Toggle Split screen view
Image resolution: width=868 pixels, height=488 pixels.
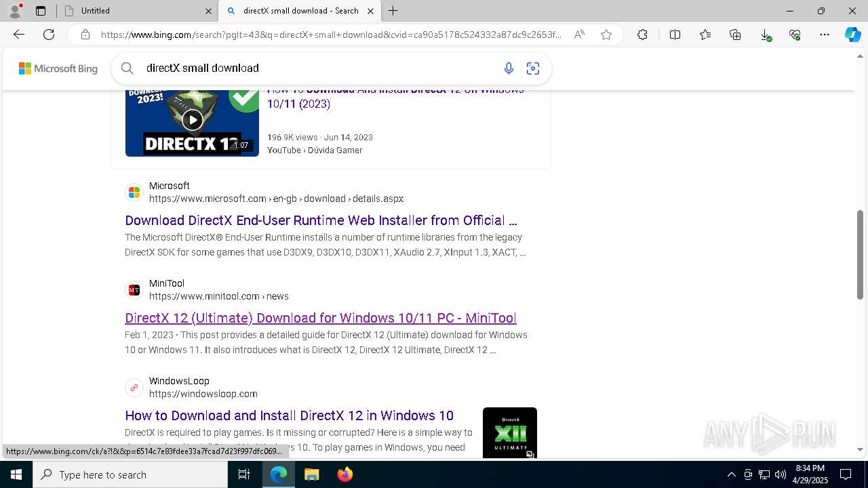(675, 35)
